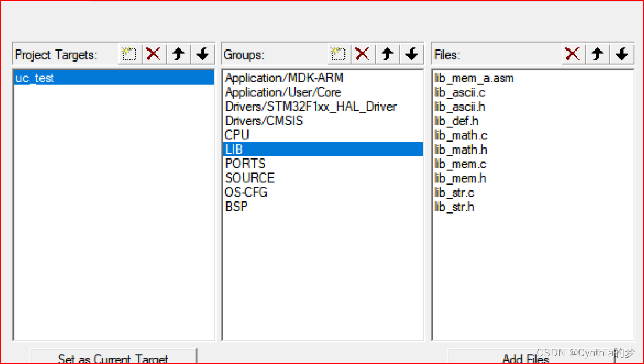644x364 pixels.
Task: Move the selected target down
Action: [x=202, y=54]
